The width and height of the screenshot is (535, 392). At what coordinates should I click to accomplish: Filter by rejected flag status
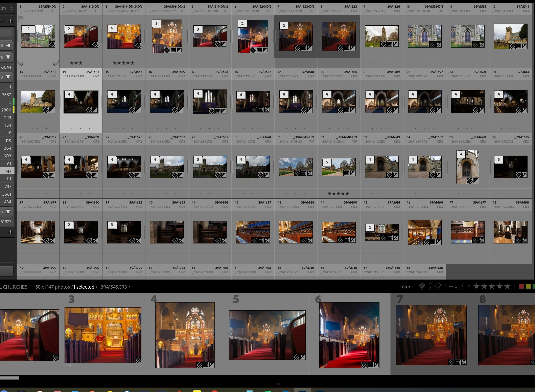[438, 286]
